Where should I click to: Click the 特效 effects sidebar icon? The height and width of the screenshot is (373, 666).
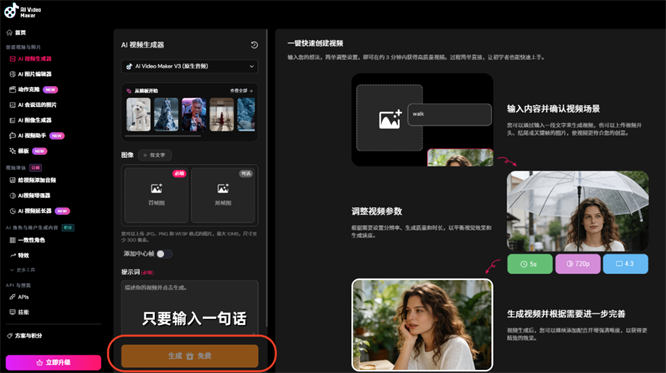pos(13,256)
